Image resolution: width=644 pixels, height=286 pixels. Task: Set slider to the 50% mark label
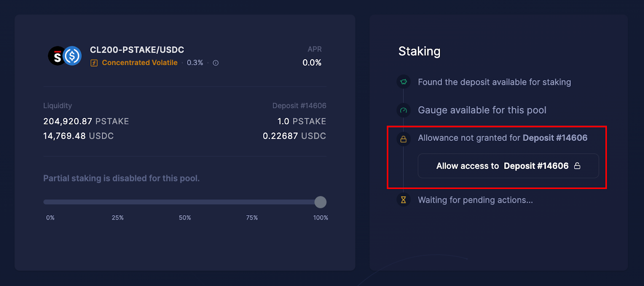pyautogui.click(x=185, y=218)
